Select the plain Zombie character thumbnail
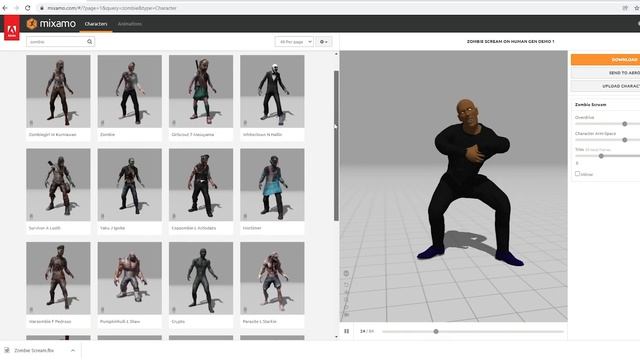640x360 pixels. coord(130,91)
